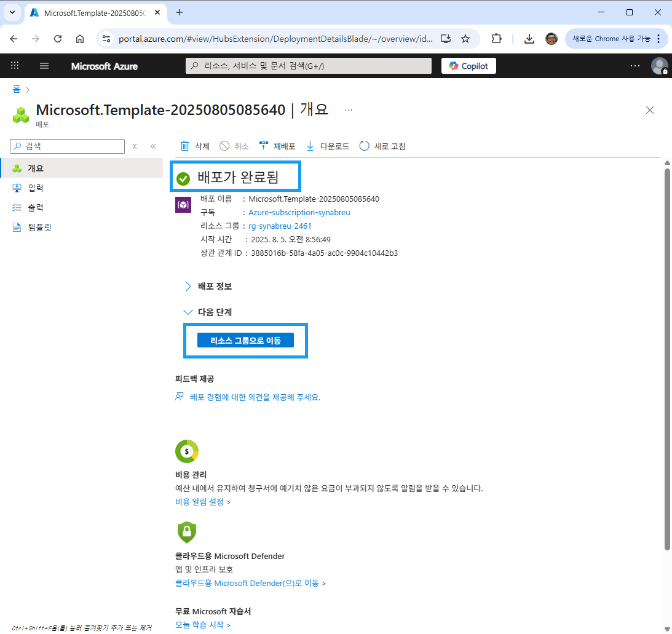Open the rg-synabreu-2461 resource group link
This screenshot has width=672, height=634.
tap(280, 226)
